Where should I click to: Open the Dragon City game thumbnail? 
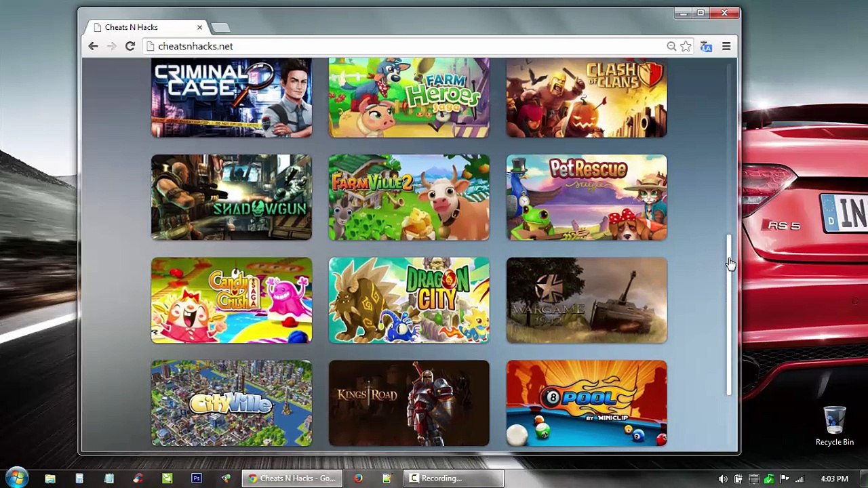pyautogui.click(x=409, y=300)
